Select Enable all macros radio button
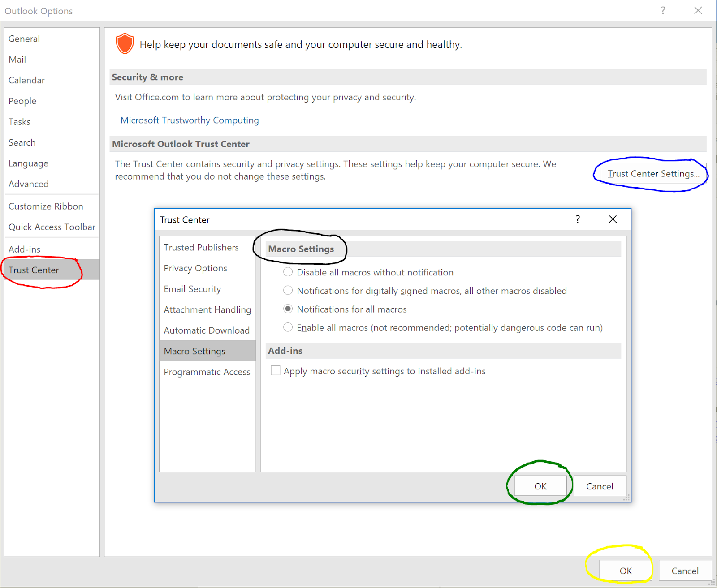The image size is (717, 588). [288, 327]
